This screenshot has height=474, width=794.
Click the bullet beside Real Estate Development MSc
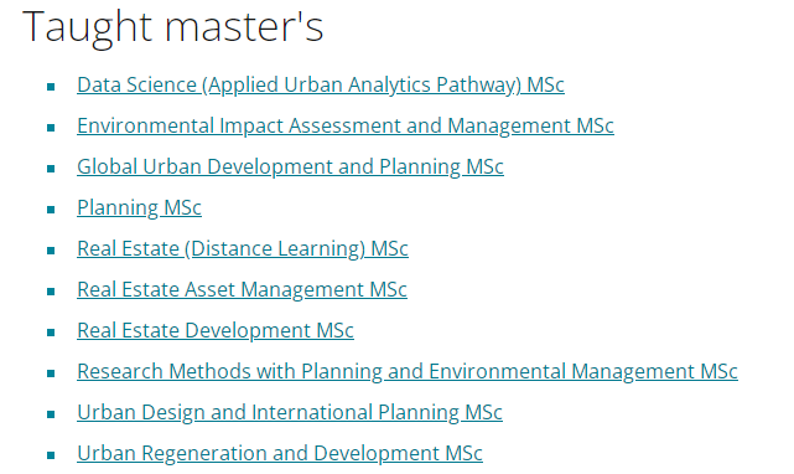click(x=51, y=333)
